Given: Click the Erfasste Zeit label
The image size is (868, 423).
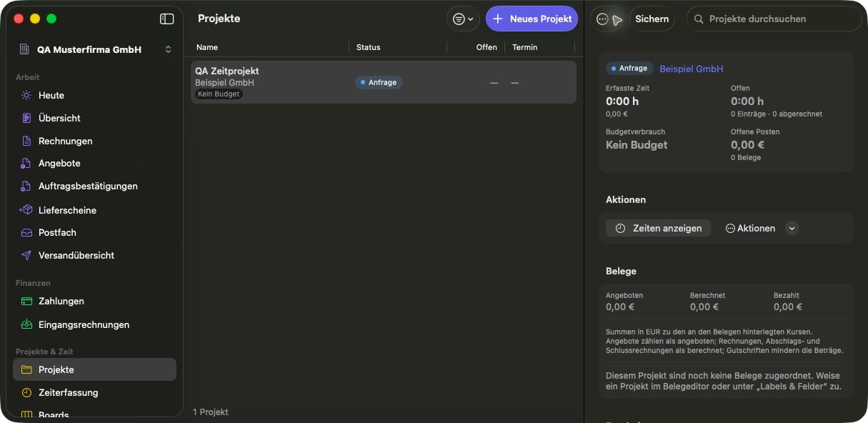Looking at the screenshot, I should (628, 88).
